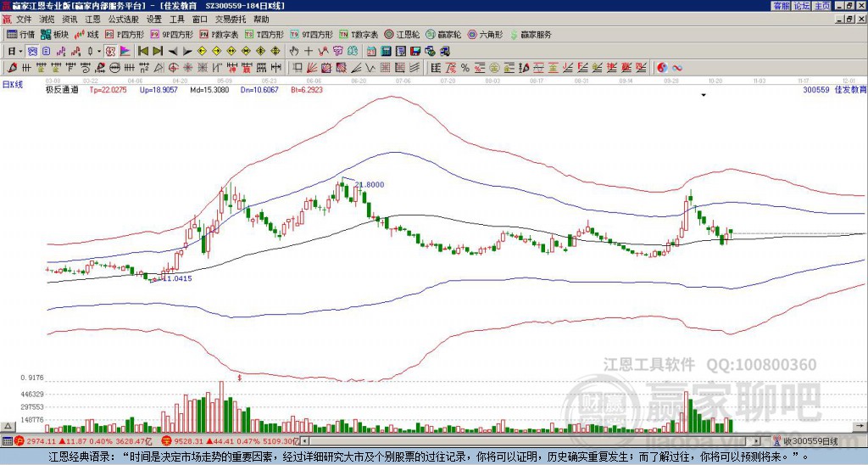The height and width of the screenshot is (465, 868).
Task: Open the 客服 customer service button
Action: click(781, 6)
